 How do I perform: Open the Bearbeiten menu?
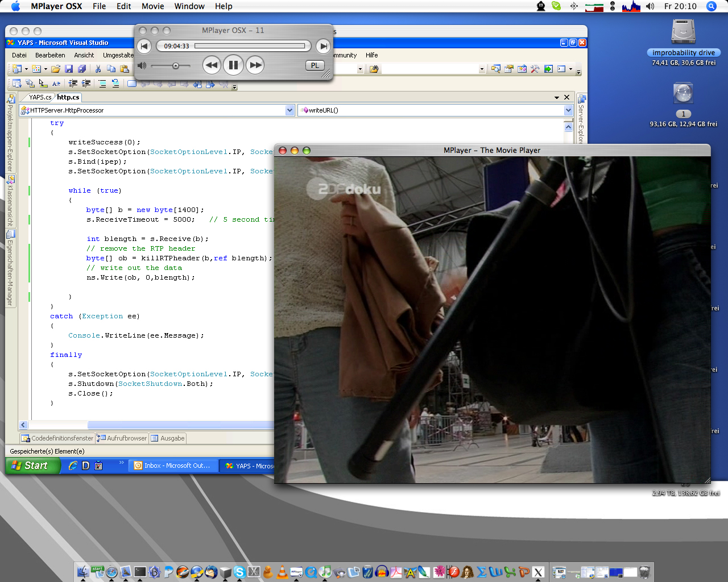(x=50, y=55)
